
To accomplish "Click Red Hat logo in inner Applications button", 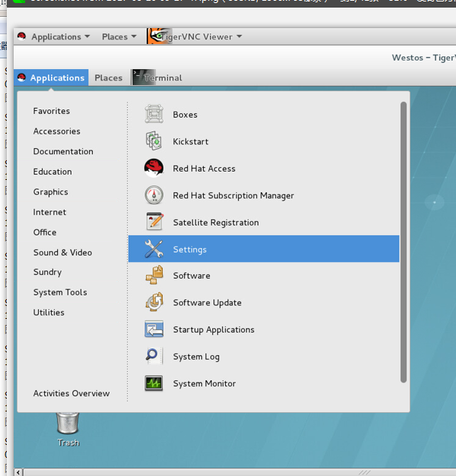I will tap(21, 77).
